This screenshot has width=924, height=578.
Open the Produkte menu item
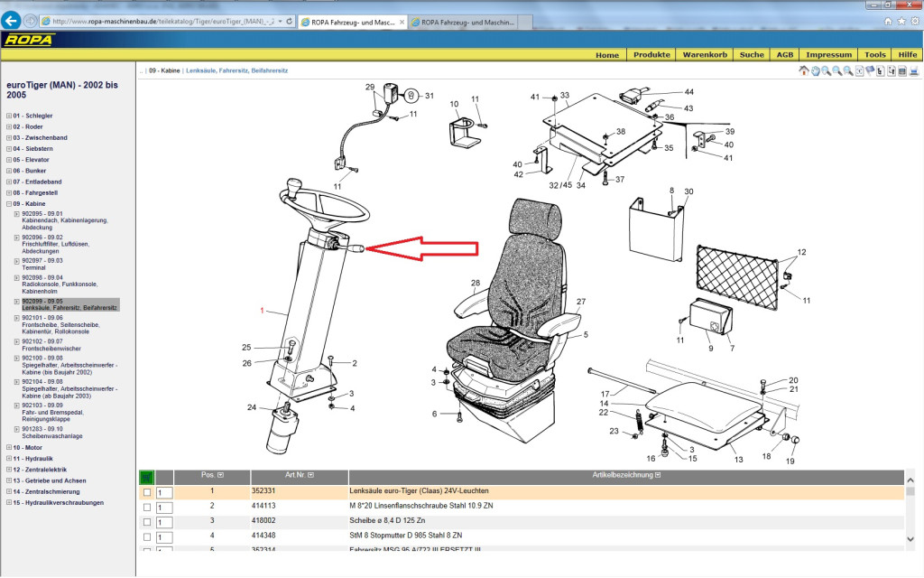651,55
